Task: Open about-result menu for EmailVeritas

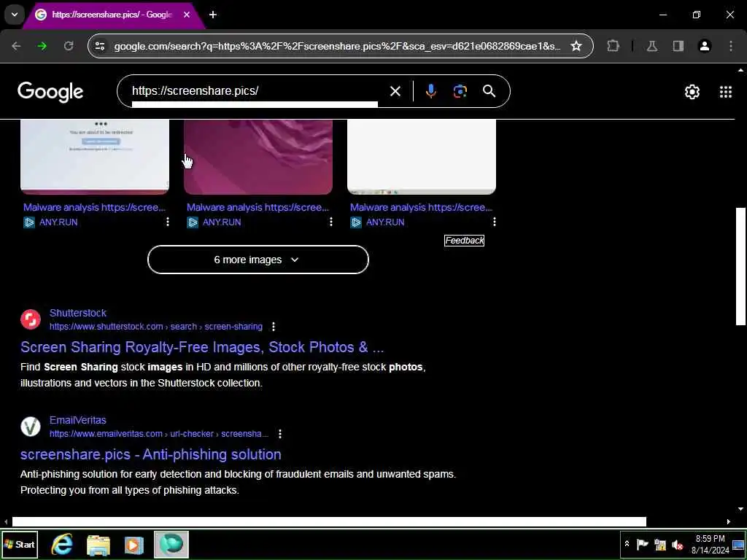Action: [x=279, y=434]
